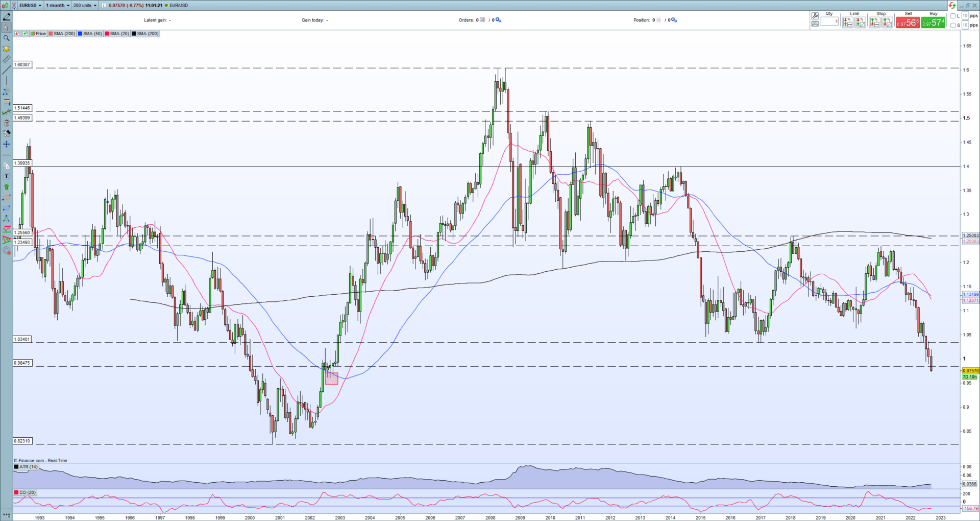Image resolution: width=980 pixels, height=521 pixels.
Task: Click the candlestick chart style icon
Action: [6, 5]
